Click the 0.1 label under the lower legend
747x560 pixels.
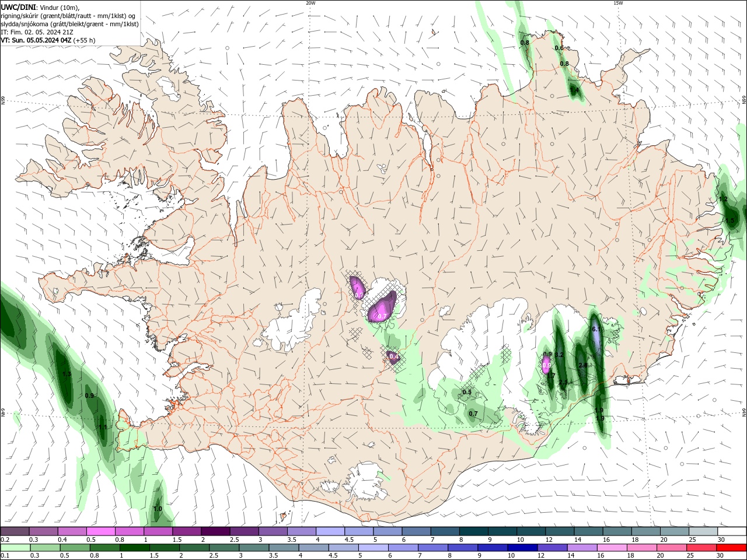click(5, 556)
